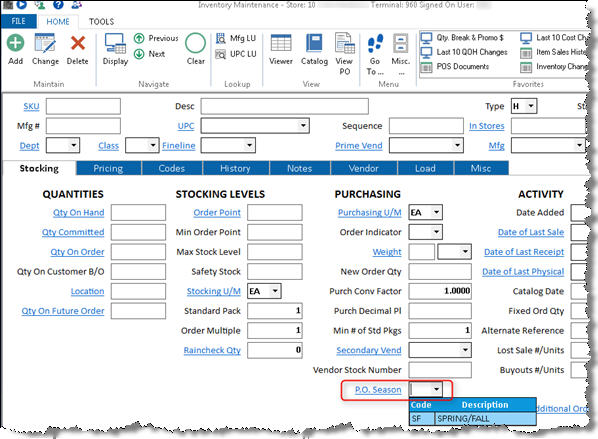
Task: Switch to the HOME ribbon tab
Action: point(58,22)
